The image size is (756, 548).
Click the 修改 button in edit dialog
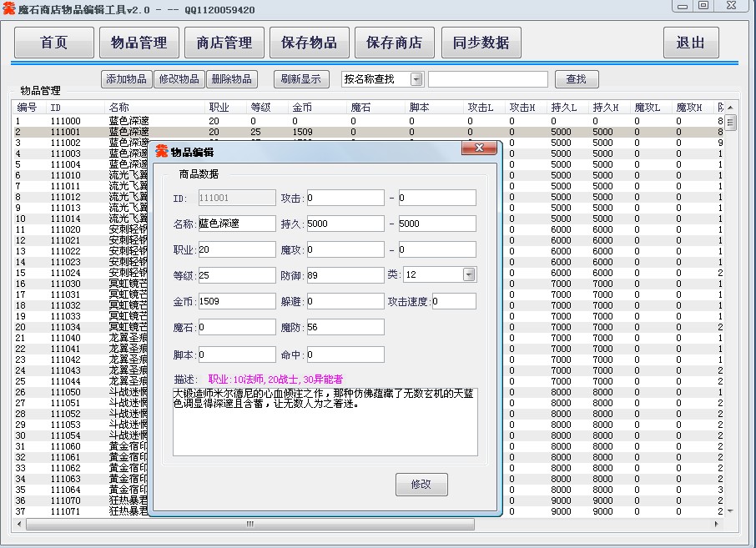pyautogui.click(x=421, y=485)
